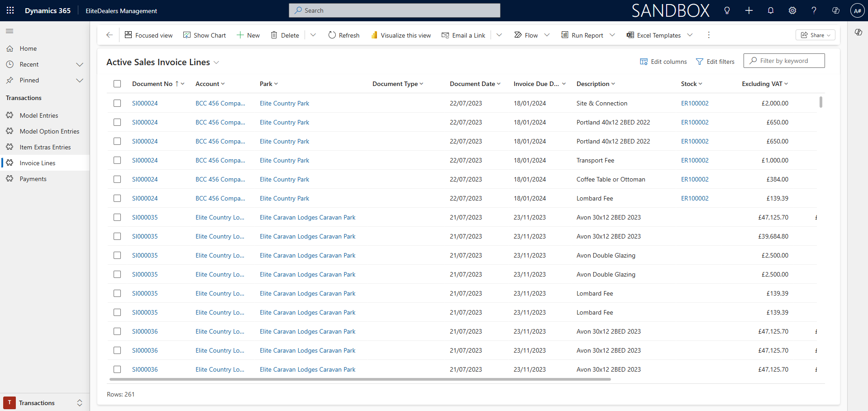Click Refresh in the command bar
Viewport: 868px width, 411px height.
pyautogui.click(x=344, y=35)
